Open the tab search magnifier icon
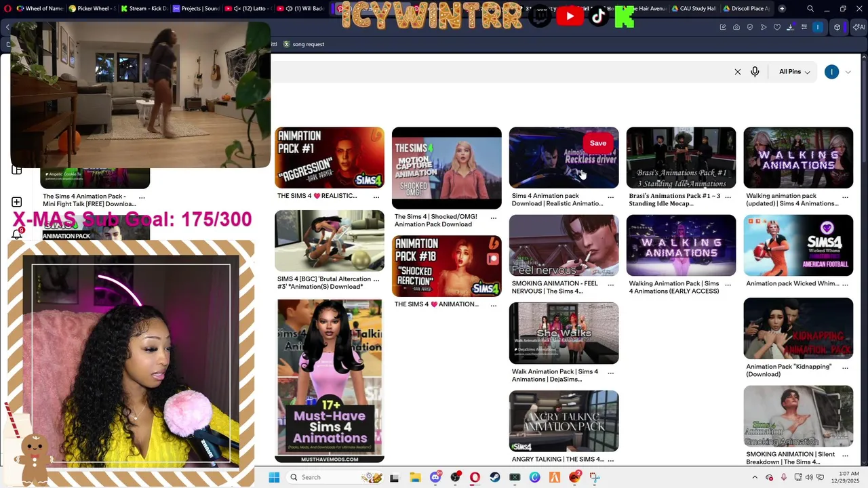This screenshot has width=868, height=488. pyautogui.click(x=810, y=9)
